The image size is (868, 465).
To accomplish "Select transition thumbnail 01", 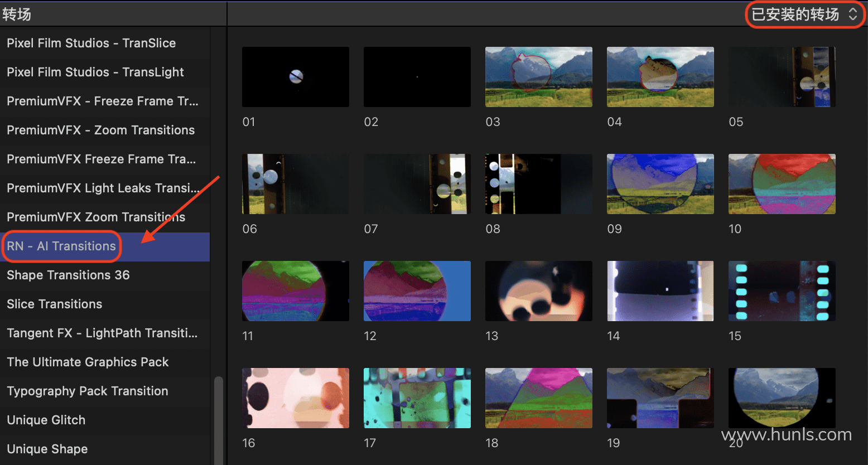I will click(x=296, y=77).
